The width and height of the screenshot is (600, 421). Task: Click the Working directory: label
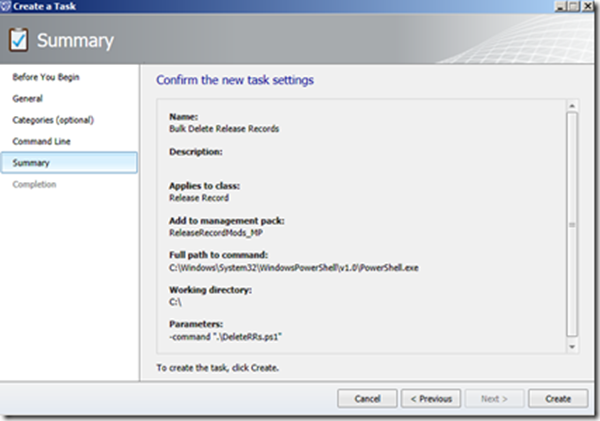pyautogui.click(x=210, y=290)
